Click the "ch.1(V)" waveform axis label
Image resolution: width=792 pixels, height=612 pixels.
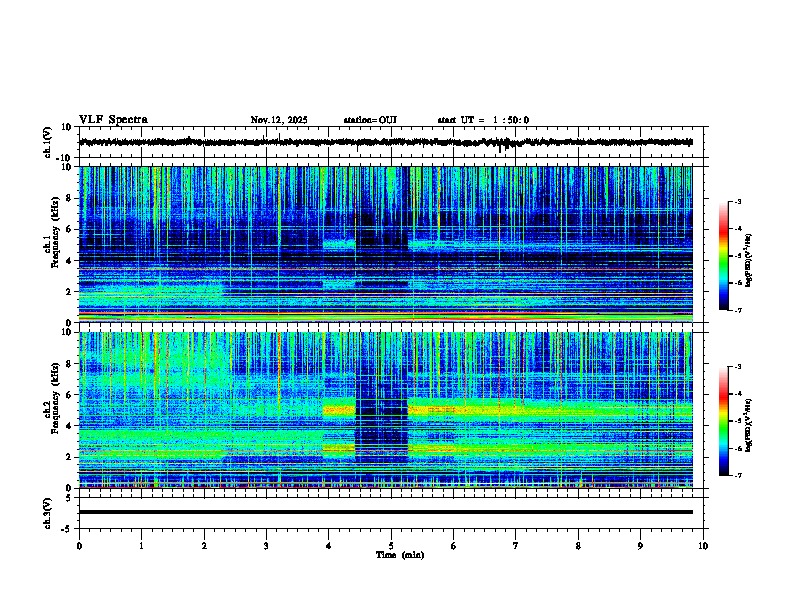pyautogui.click(x=47, y=142)
